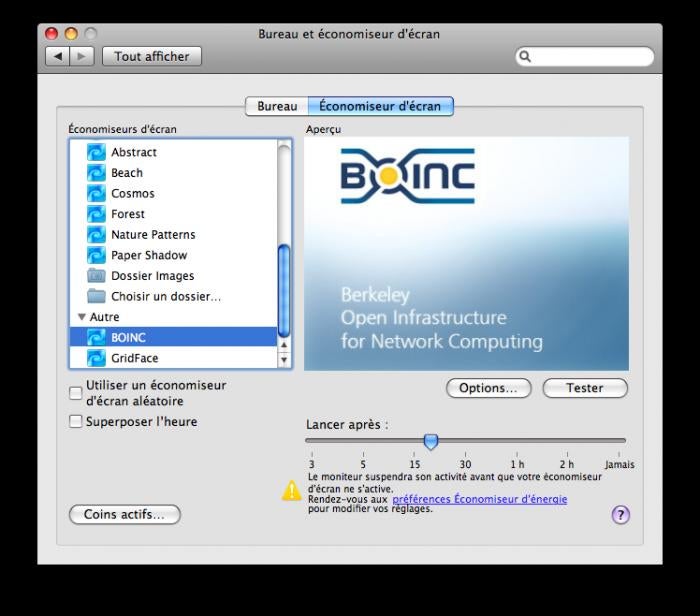The image size is (700, 616).
Task: Click the Cosmos screensaver icon
Action: [x=96, y=193]
